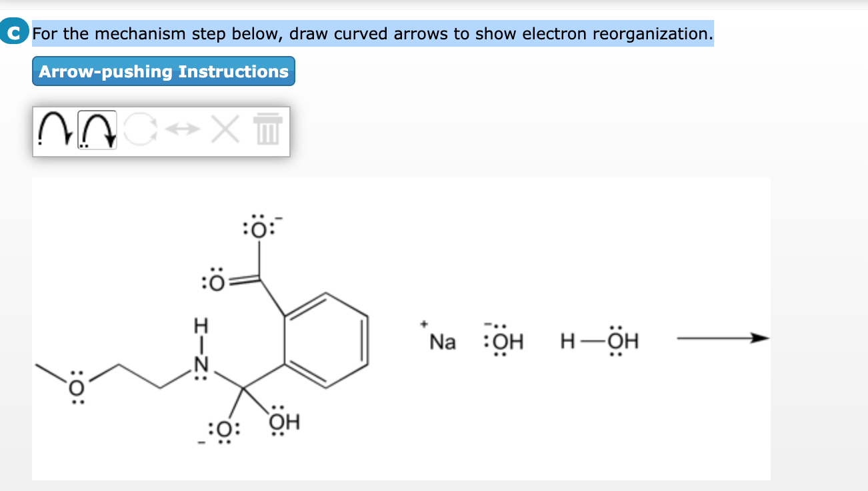Screen dimensions: 868x491
Task: Click the N-H hydrogen atom
Action: pyautogui.click(x=200, y=325)
